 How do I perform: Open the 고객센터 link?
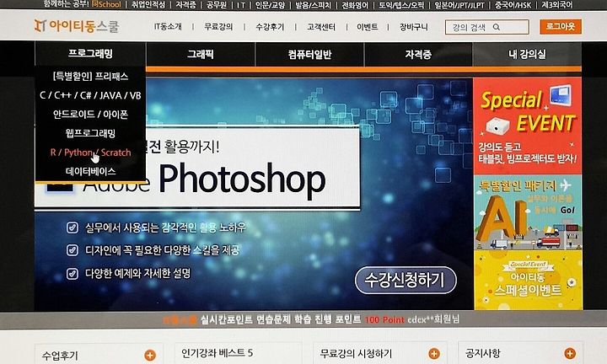(x=321, y=27)
